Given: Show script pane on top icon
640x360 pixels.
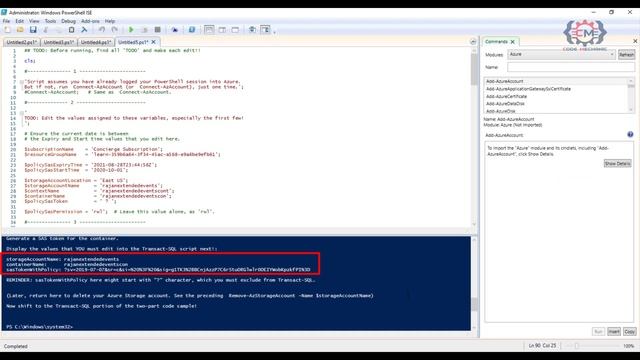Looking at the screenshot, I should pos(209,30).
